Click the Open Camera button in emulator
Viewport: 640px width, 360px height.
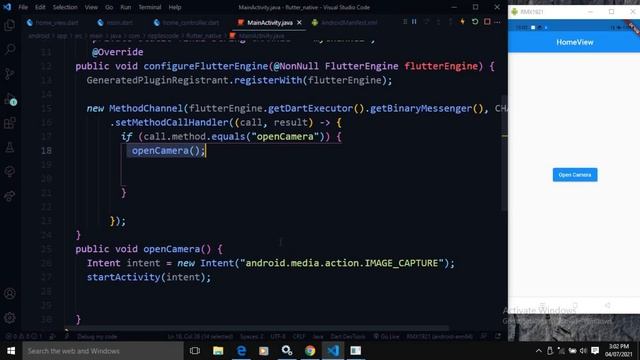[575, 175]
